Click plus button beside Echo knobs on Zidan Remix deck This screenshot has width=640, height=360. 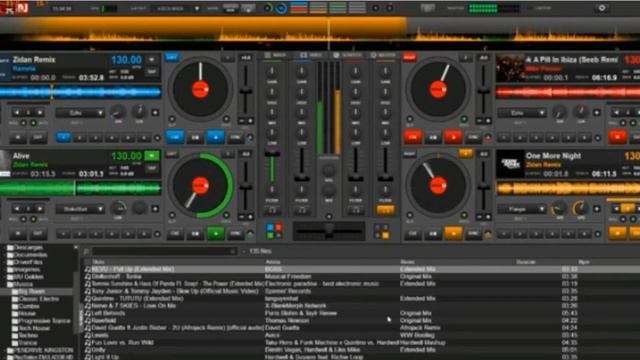[x=155, y=113]
